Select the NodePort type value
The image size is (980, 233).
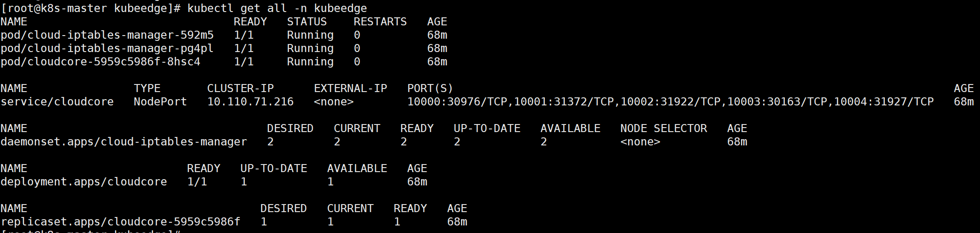160,102
